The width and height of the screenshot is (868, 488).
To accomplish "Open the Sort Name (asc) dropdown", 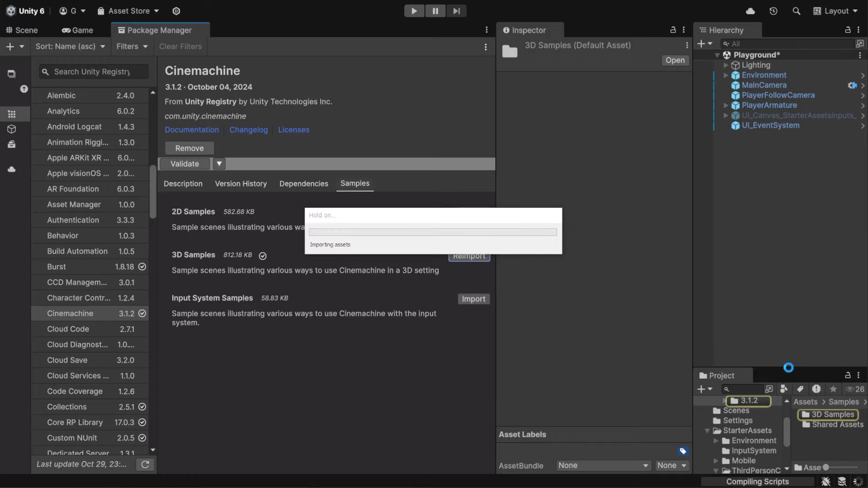I will point(70,46).
